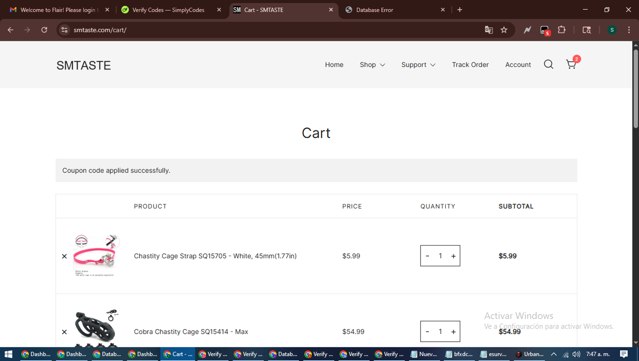Close the Verify Codes SimplyCodes tab
The image size is (639, 361).
pyautogui.click(x=219, y=10)
